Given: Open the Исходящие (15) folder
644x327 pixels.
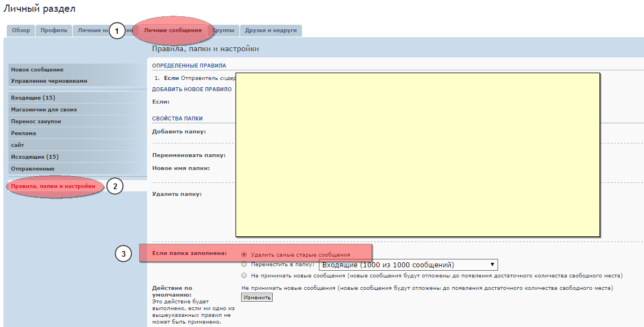Looking at the screenshot, I should [x=35, y=157].
